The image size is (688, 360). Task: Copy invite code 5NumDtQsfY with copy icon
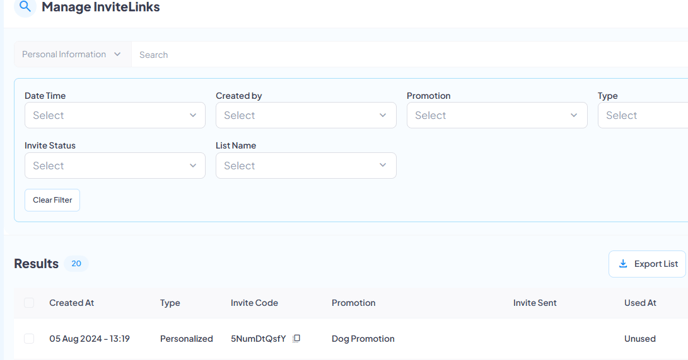297,338
